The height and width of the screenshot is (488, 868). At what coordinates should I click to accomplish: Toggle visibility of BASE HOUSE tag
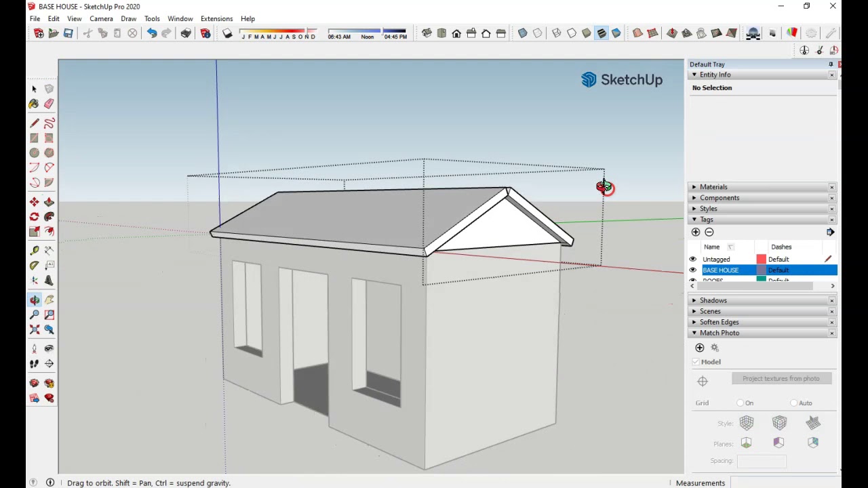tap(693, 270)
